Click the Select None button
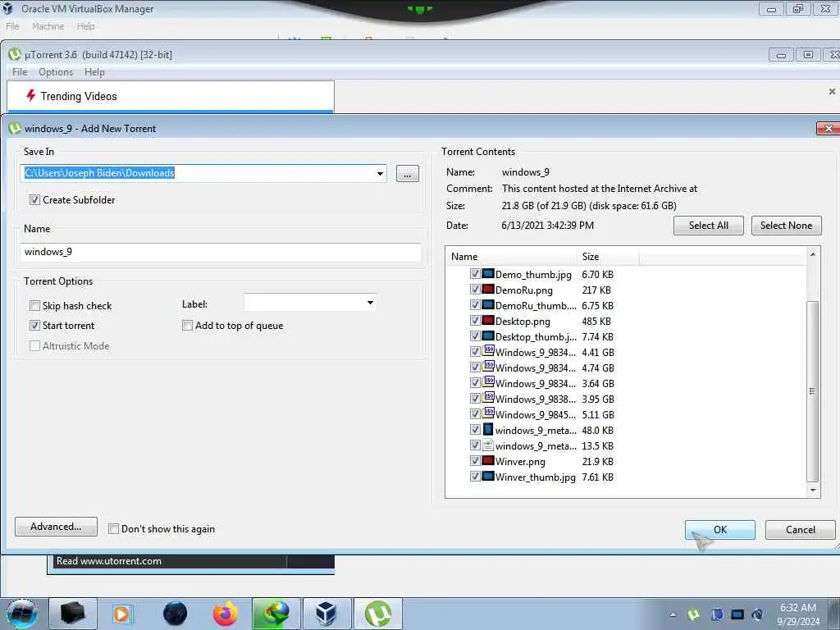This screenshot has height=630, width=840. [786, 226]
